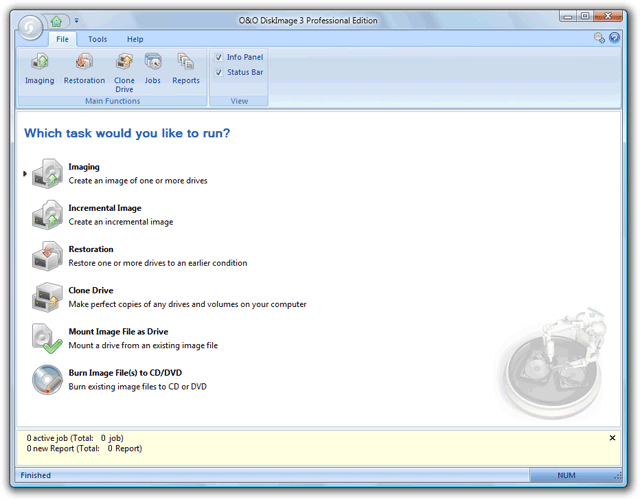Close the DiskImage window
Image resolution: width=640 pixels, height=500 pixels.
click(x=608, y=16)
